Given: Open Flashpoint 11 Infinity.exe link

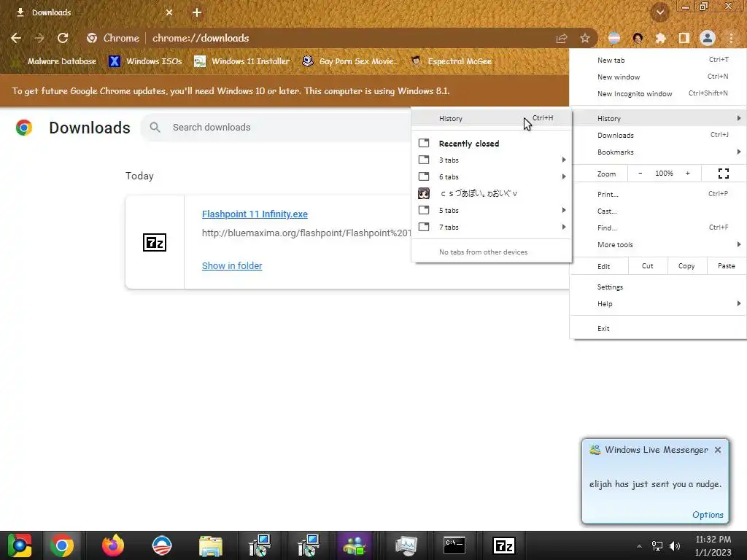Looking at the screenshot, I should 255,214.
